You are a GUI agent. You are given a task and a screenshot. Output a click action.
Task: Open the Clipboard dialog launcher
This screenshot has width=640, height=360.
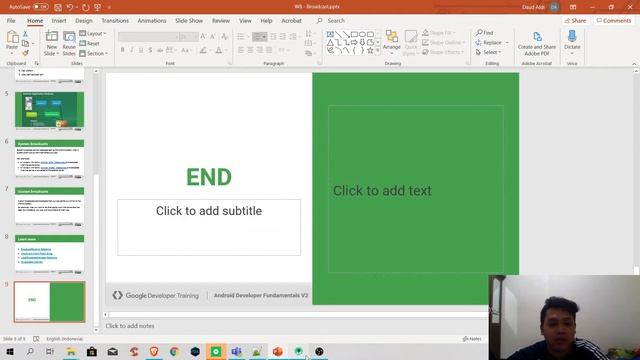(x=36, y=64)
